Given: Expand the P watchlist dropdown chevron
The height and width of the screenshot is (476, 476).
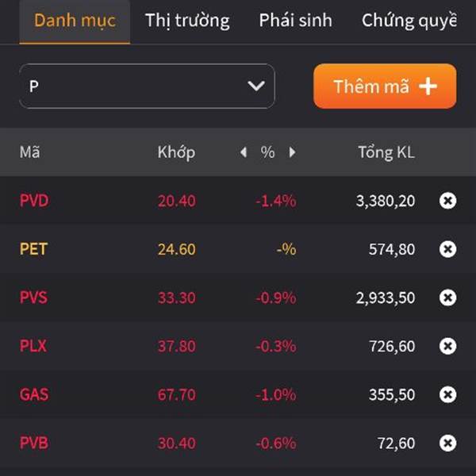Looking at the screenshot, I should point(256,86).
